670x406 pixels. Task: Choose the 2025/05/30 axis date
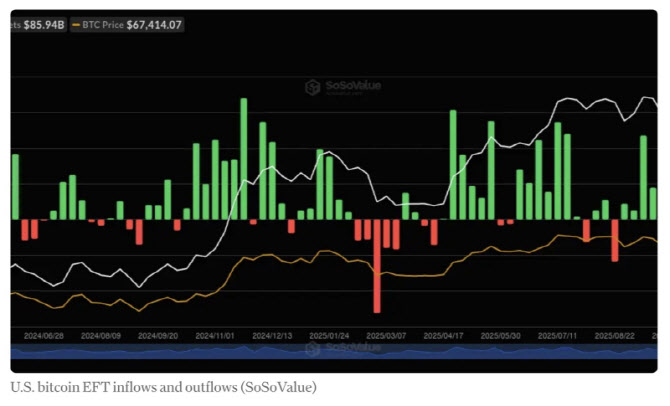pyautogui.click(x=500, y=336)
